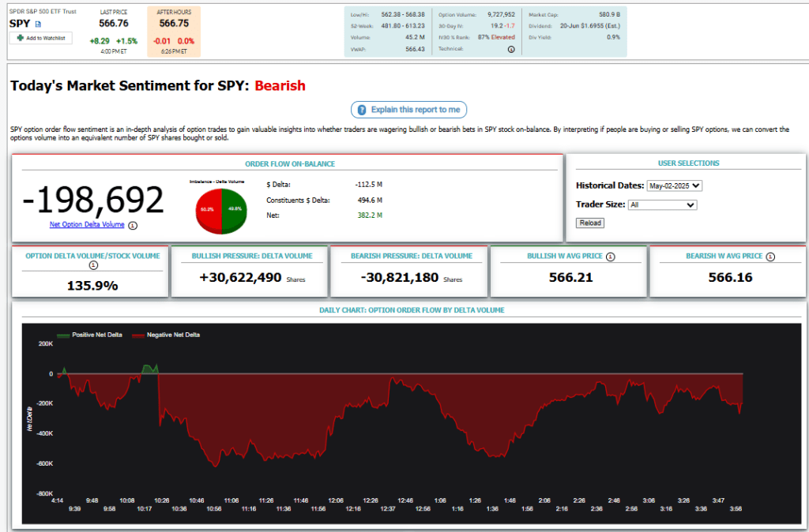Open the Historical Dates dropdown
Image resolution: width=809 pixels, height=532 pixels.
[x=675, y=185]
